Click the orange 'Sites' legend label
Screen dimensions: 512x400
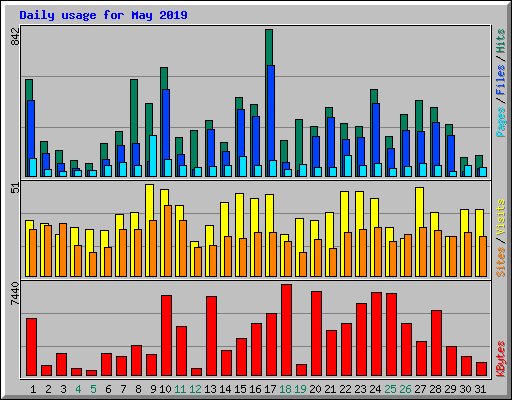tap(500, 262)
